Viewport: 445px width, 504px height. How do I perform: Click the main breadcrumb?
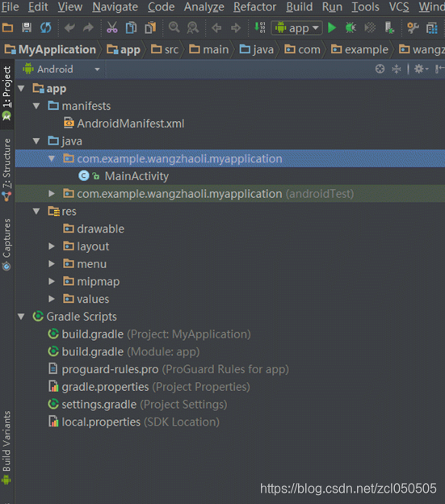tap(209, 49)
